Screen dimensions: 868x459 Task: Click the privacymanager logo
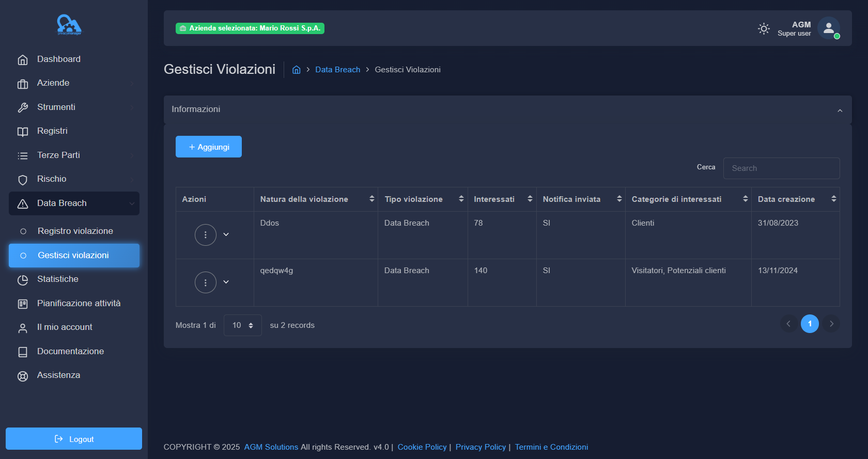69,24
